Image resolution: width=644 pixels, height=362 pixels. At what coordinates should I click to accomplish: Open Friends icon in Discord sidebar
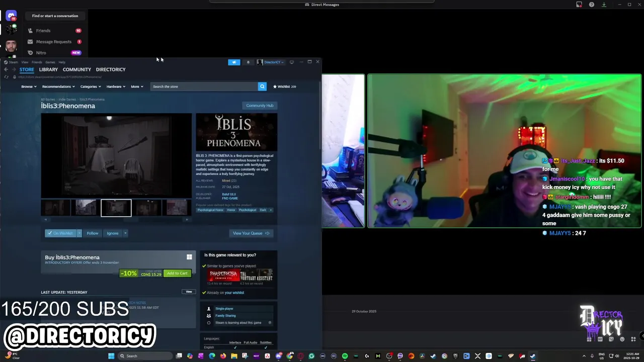[30, 31]
